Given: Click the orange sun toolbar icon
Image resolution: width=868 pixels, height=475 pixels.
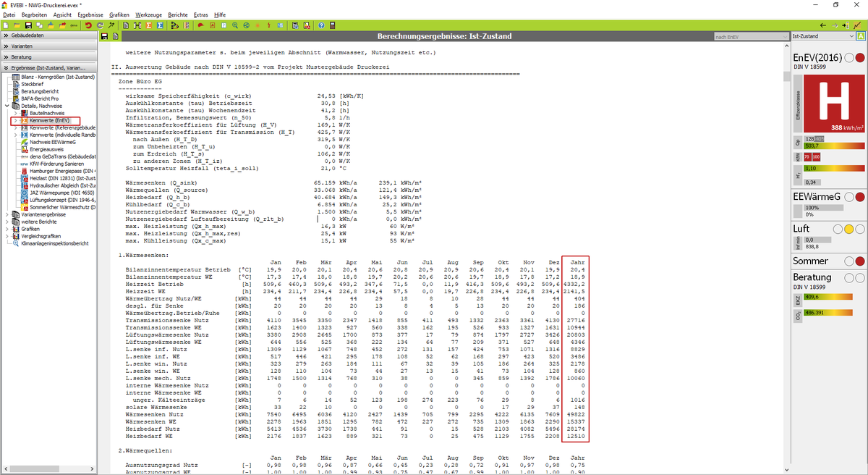Looking at the screenshot, I should point(257,25).
